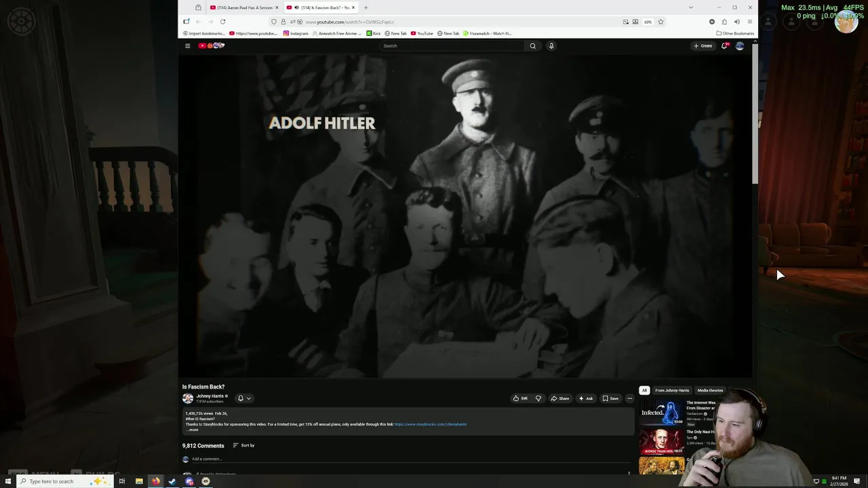Open Firefox sidebar toggle icon
The image size is (868, 488).
pyautogui.click(x=186, y=22)
